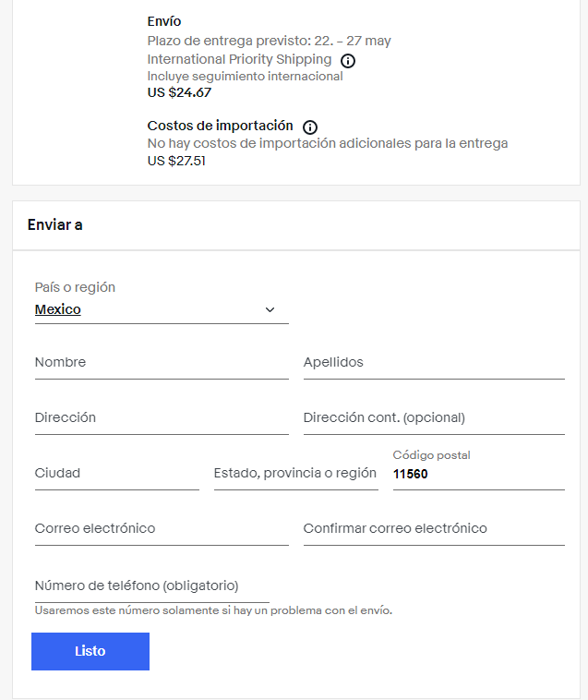Screen dimensions: 588x700
Task: Click the Estado, provincia o región field
Action: [295, 474]
